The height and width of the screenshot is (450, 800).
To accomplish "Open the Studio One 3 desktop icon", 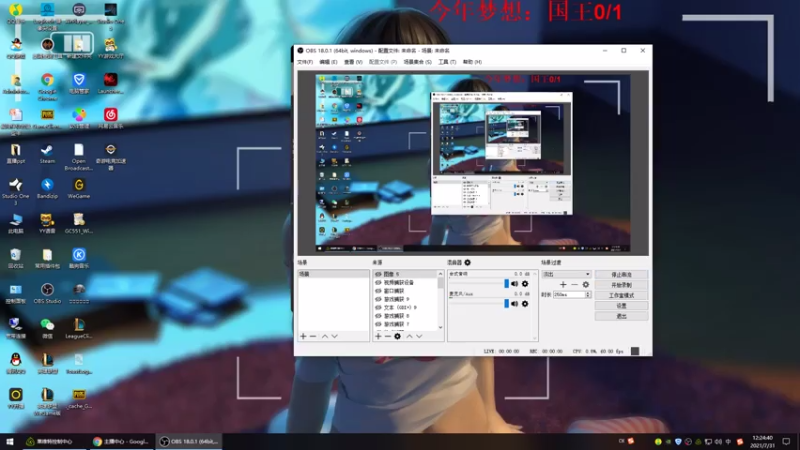I will point(15,191).
